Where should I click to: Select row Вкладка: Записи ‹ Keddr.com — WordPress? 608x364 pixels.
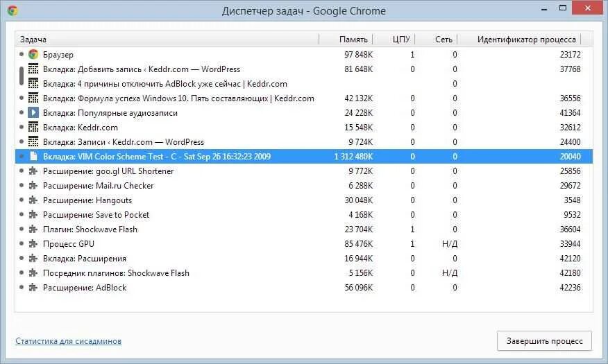[x=304, y=142]
